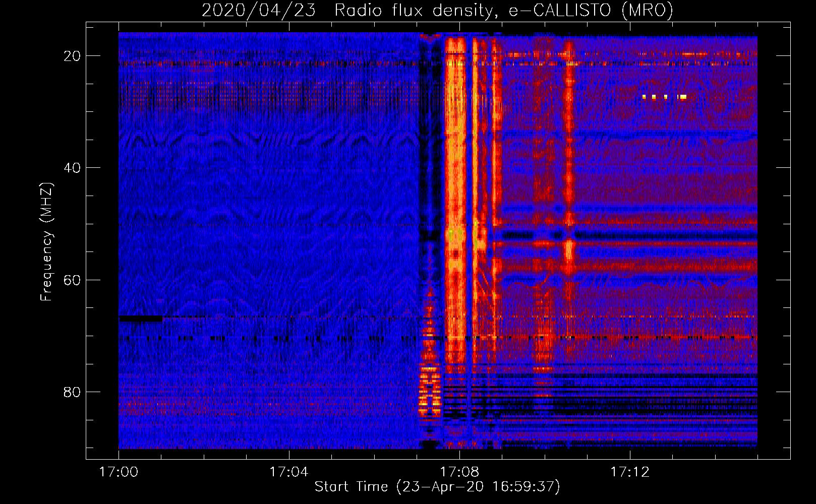Click the '17:08' time tick label

[459, 472]
